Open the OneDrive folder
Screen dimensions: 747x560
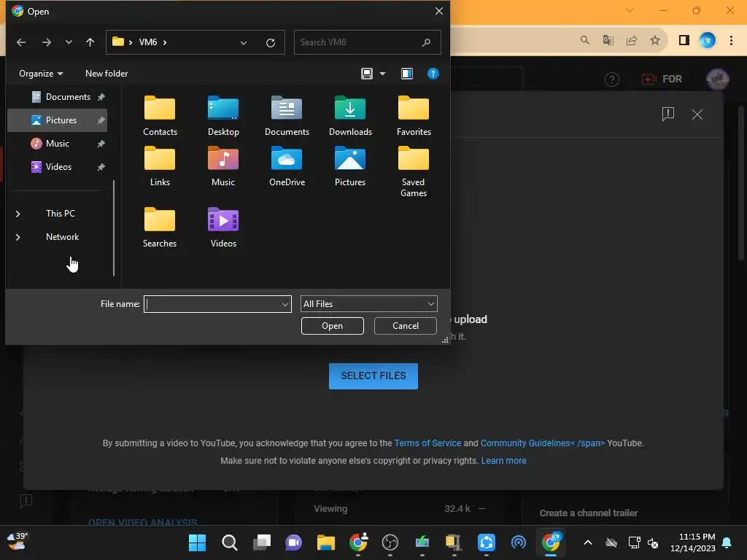(x=287, y=166)
